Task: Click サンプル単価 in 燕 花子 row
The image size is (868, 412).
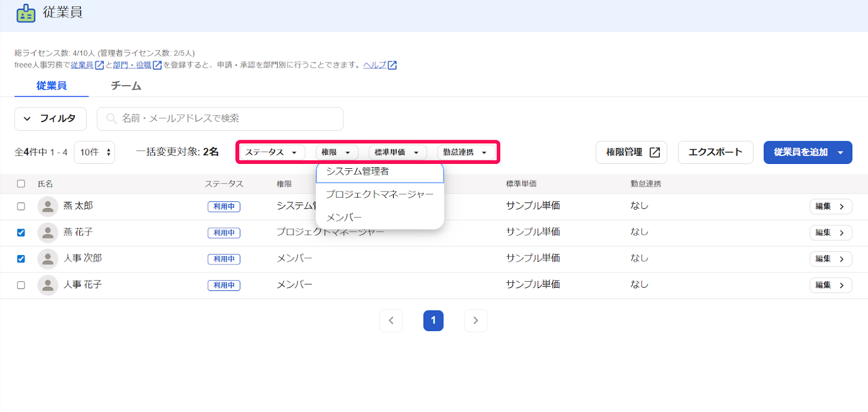Action: point(533,232)
